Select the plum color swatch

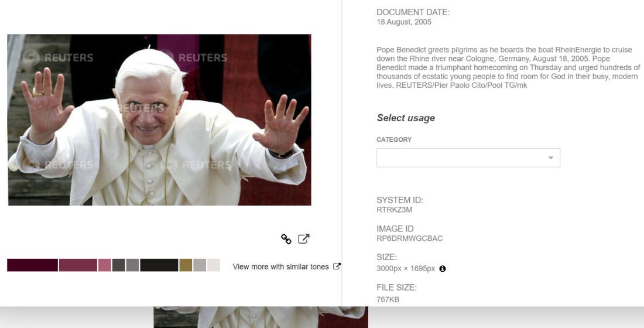tap(78, 265)
